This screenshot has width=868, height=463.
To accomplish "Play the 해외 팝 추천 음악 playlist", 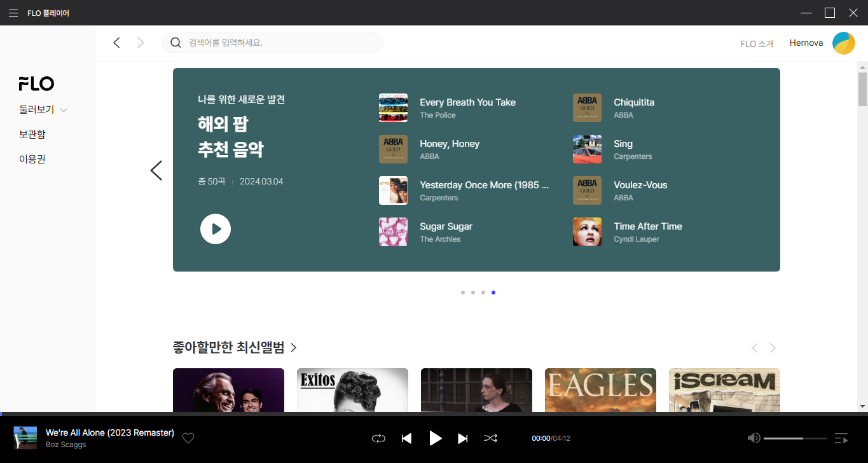I will 216,229.
